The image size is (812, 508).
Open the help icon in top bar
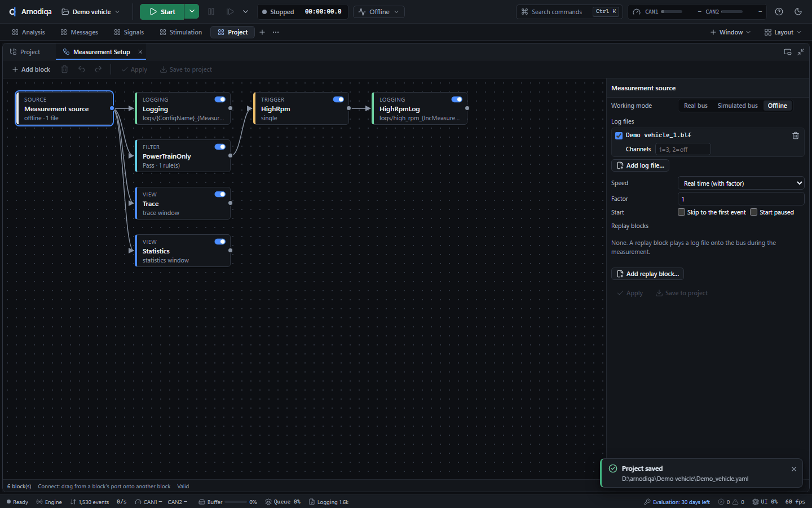779,12
